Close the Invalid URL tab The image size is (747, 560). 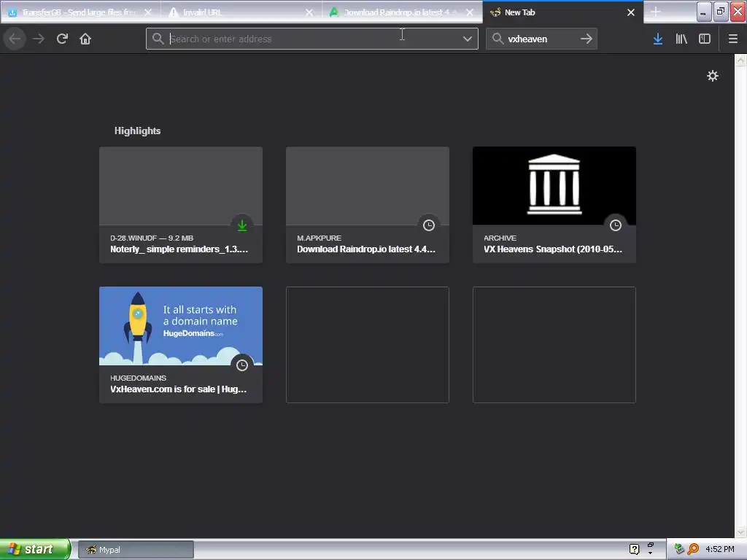click(x=309, y=12)
